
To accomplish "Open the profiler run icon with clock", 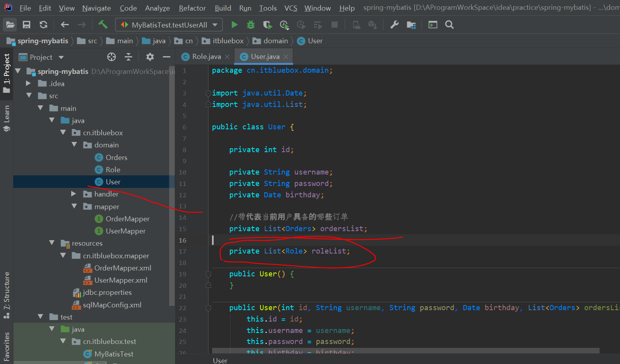I will coord(284,25).
